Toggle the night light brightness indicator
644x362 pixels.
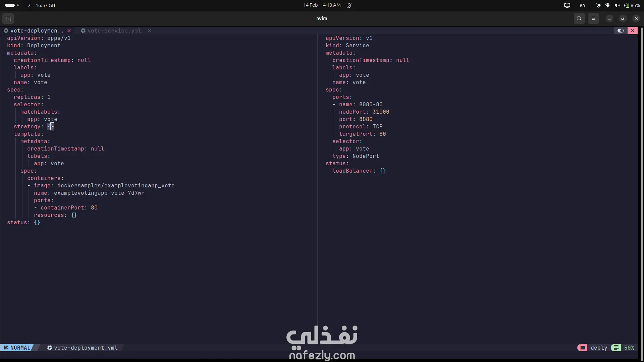click(598, 5)
